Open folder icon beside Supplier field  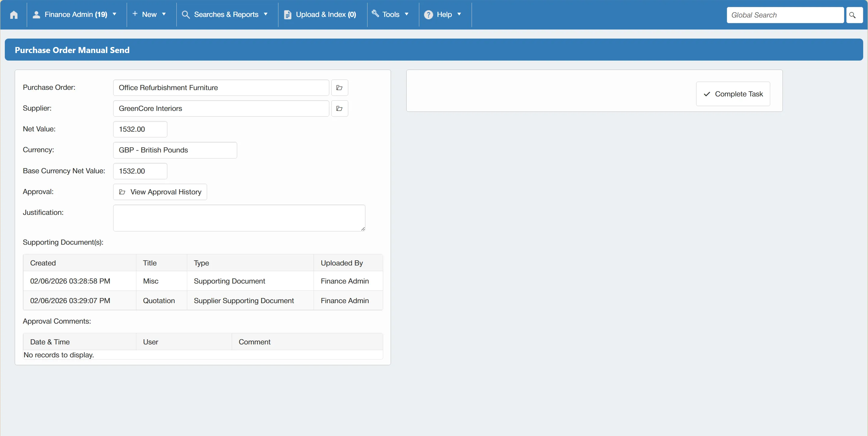coord(339,108)
